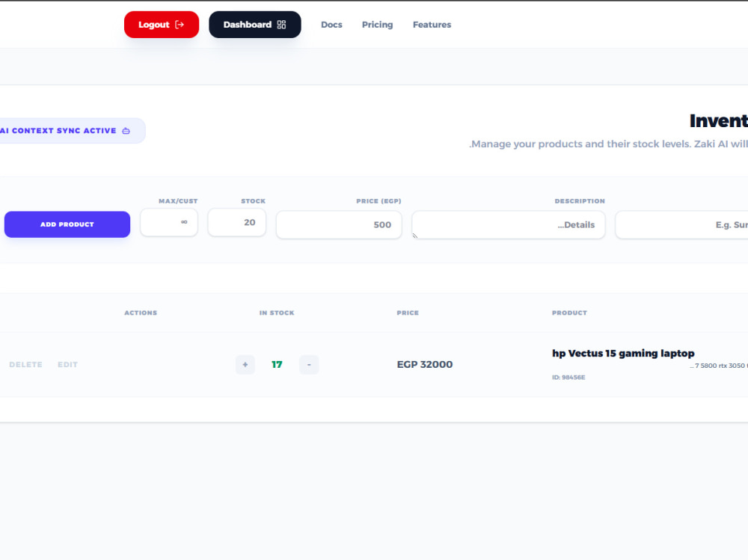748x560 pixels.
Task: Go to the Pricing page link
Action: pyautogui.click(x=377, y=25)
